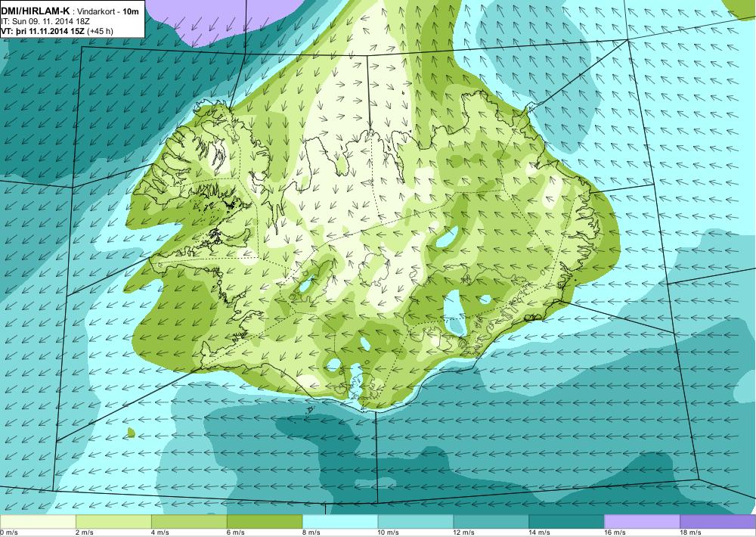Click the "16 m/s" legend label
The image size is (756, 537).
pos(615,532)
